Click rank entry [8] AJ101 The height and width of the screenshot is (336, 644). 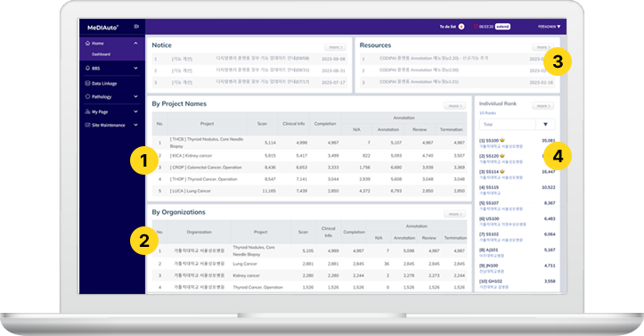click(x=518, y=252)
